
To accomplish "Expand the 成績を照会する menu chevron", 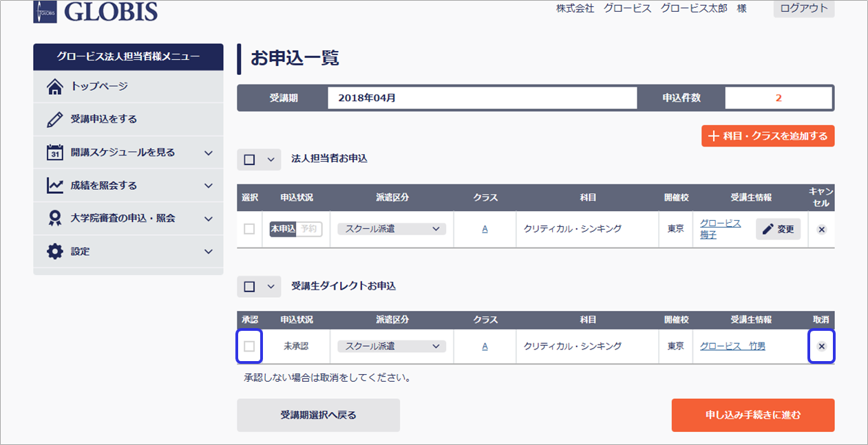I will click(x=209, y=186).
